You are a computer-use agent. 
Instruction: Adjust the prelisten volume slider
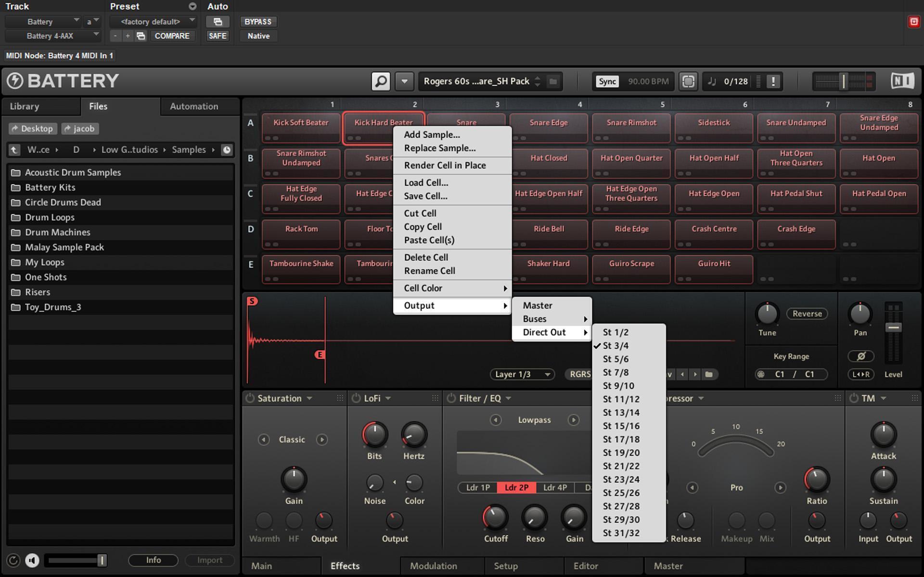[76, 560]
